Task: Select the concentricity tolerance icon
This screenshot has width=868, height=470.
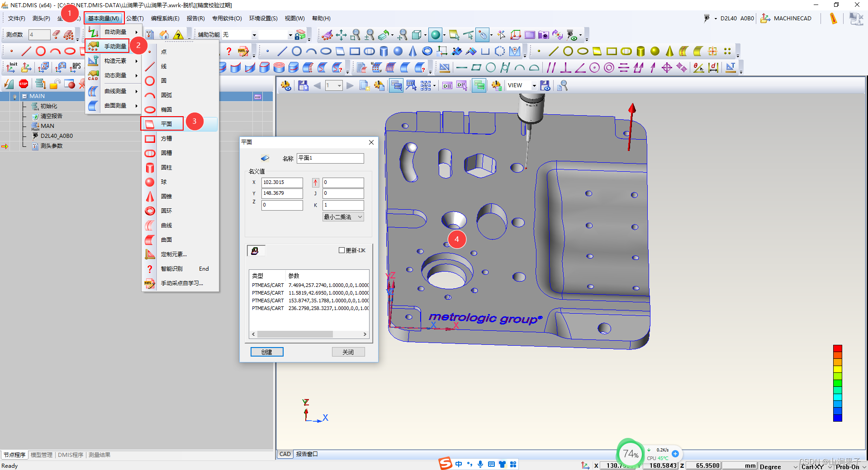Action: [609, 68]
